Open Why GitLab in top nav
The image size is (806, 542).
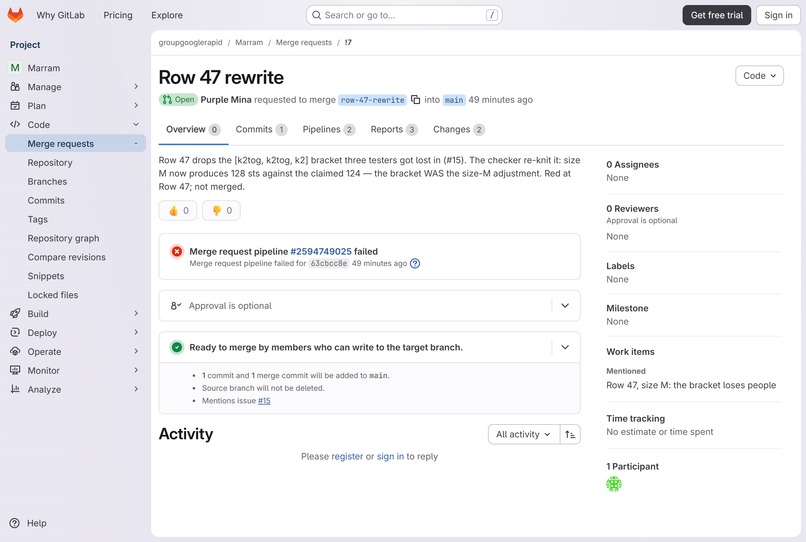pyautogui.click(x=60, y=15)
